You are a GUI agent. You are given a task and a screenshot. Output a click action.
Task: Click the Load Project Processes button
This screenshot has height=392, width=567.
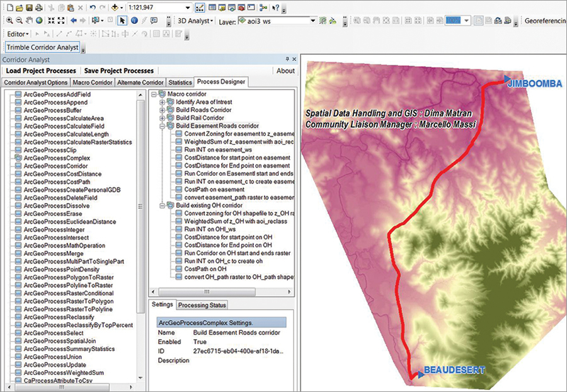(40, 71)
